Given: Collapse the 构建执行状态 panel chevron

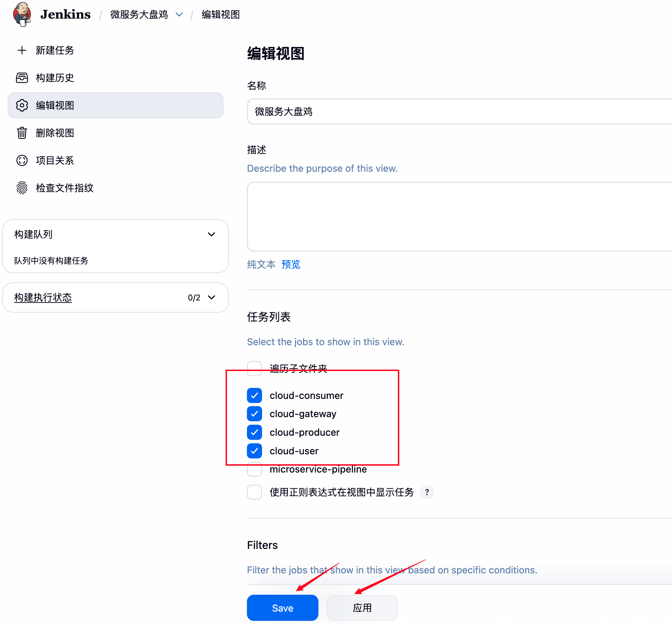Looking at the screenshot, I should coord(212,297).
